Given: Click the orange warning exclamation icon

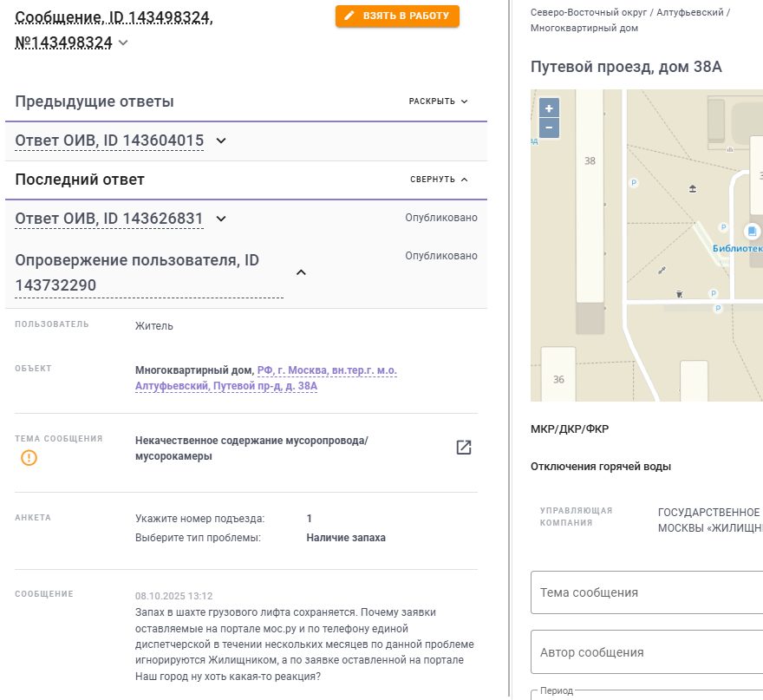Looking at the screenshot, I should pyautogui.click(x=29, y=457).
